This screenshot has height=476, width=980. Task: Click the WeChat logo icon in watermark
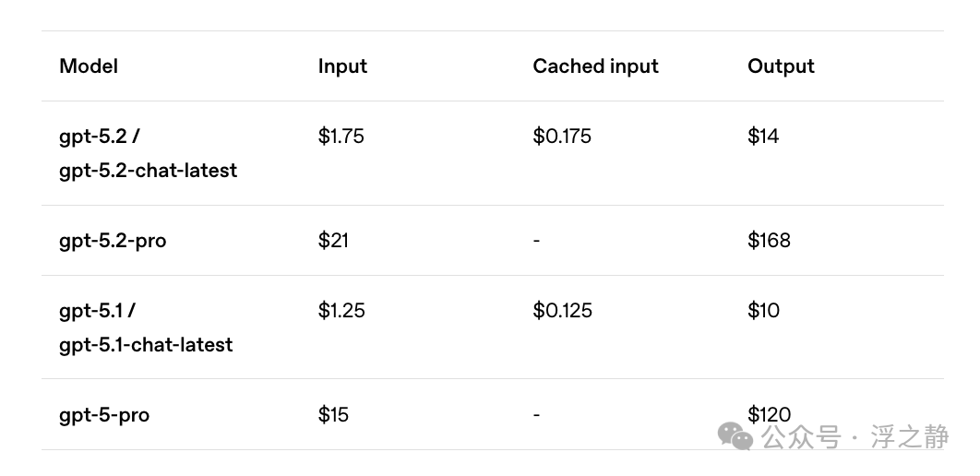tap(735, 436)
